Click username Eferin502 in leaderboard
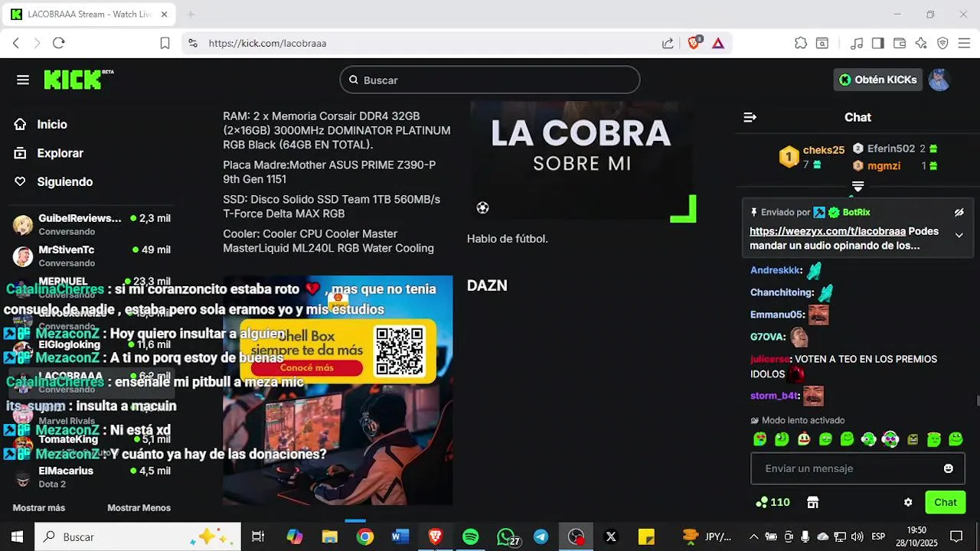 click(x=891, y=148)
